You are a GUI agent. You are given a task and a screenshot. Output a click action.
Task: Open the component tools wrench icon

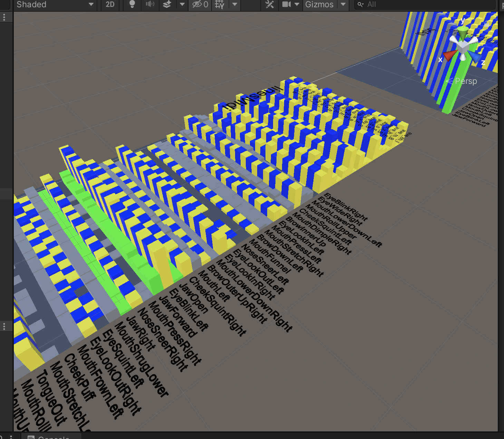[x=270, y=4]
